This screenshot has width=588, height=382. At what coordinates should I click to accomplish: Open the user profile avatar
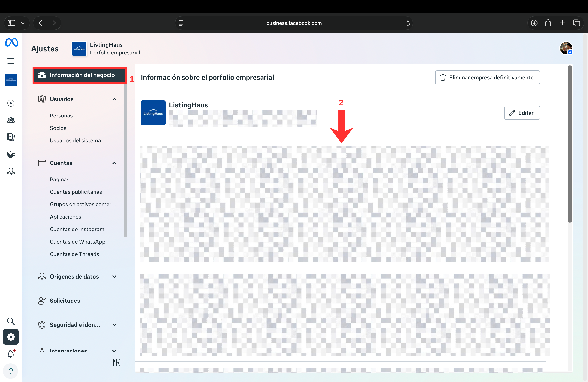click(x=566, y=48)
